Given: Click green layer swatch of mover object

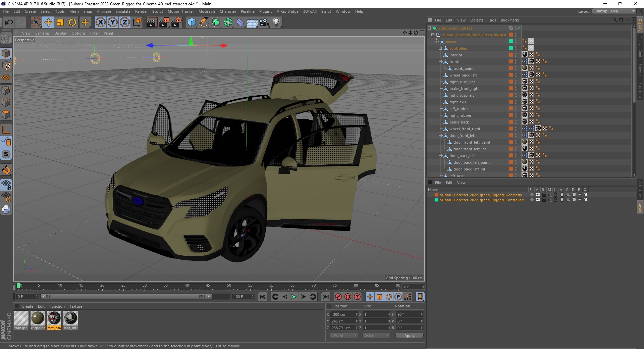Looking at the screenshot, I should [511, 42].
